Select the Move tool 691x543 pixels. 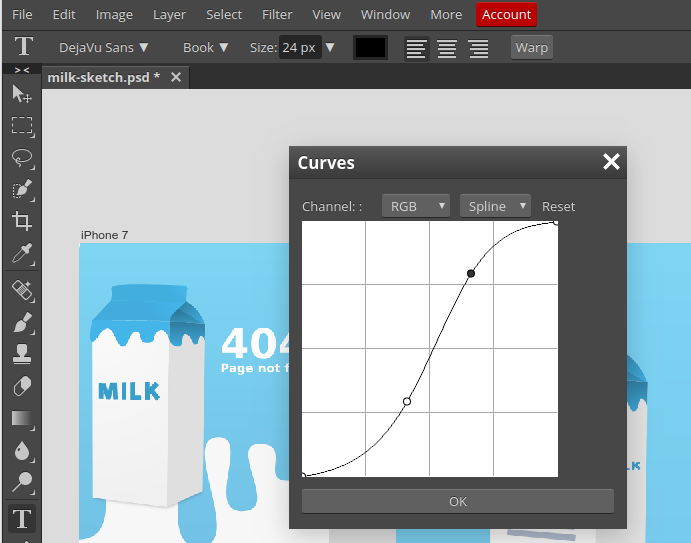(x=22, y=93)
